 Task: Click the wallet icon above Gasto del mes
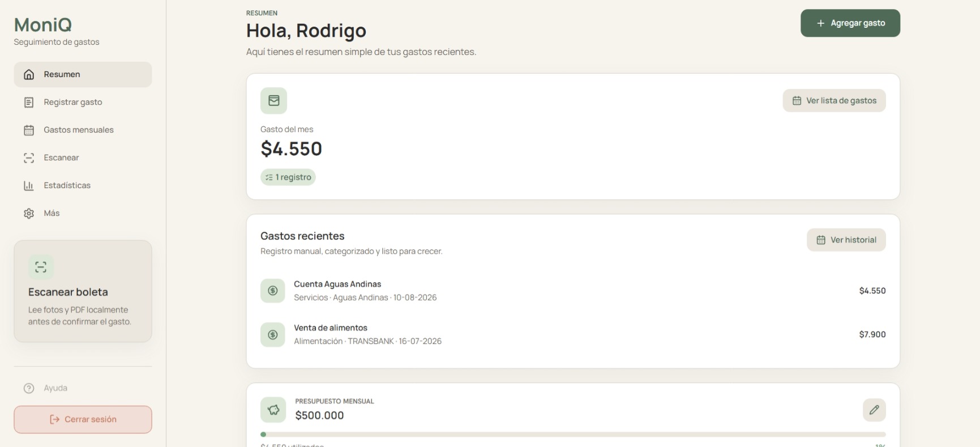pyautogui.click(x=273, y=100)
